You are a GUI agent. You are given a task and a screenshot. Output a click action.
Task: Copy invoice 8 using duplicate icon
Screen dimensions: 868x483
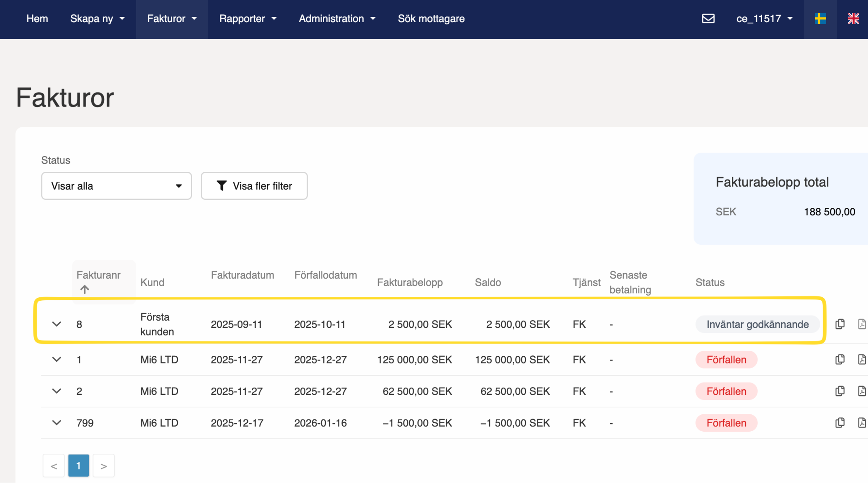[840, 324]
